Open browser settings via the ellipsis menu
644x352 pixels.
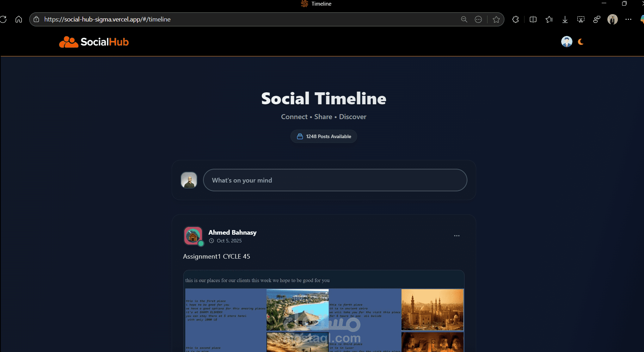pyautogui.click(x=628, y=19)
